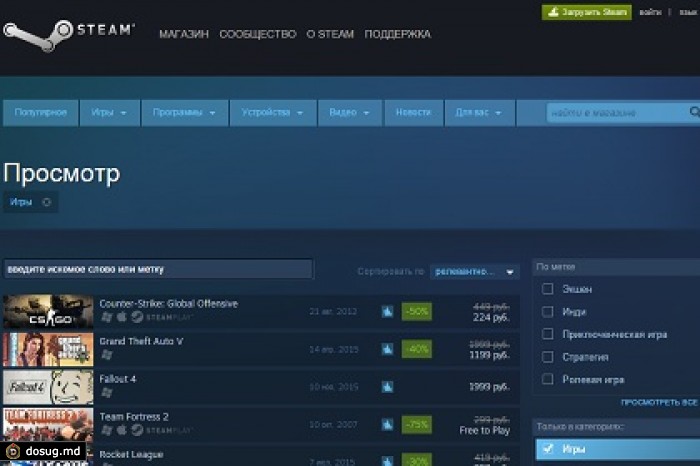Open the МАГАЗИН menu
Image resolution: width=700 pixels, height=466 pixels.
click(184, 34)
